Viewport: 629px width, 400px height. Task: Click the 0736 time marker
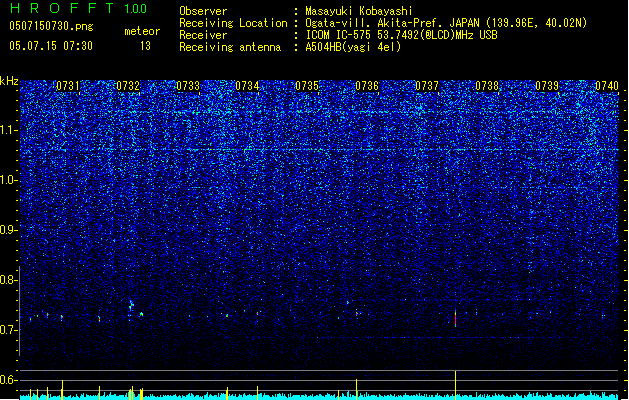point(367,86)
